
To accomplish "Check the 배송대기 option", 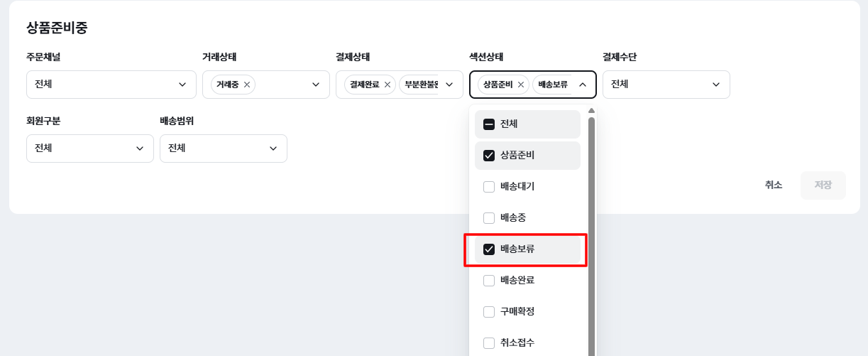I will (x=489, y=187).
